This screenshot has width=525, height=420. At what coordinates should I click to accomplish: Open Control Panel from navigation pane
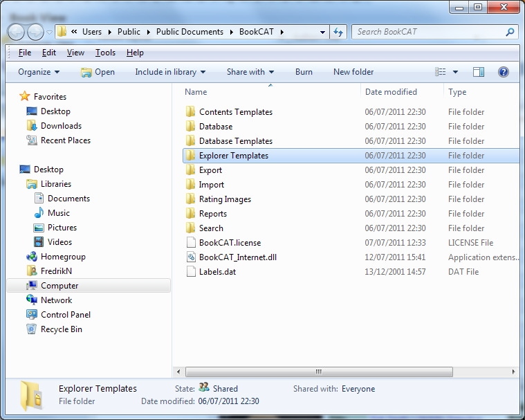65,315
